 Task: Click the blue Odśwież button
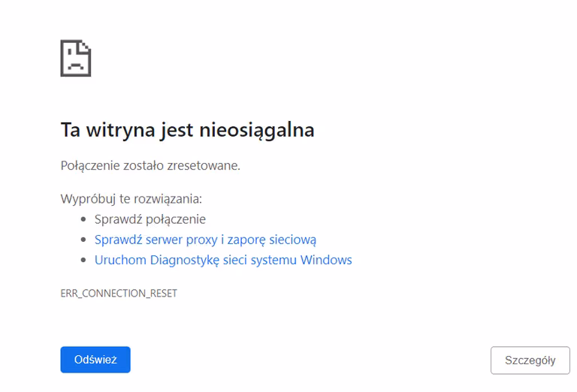[x=95, y=360]
